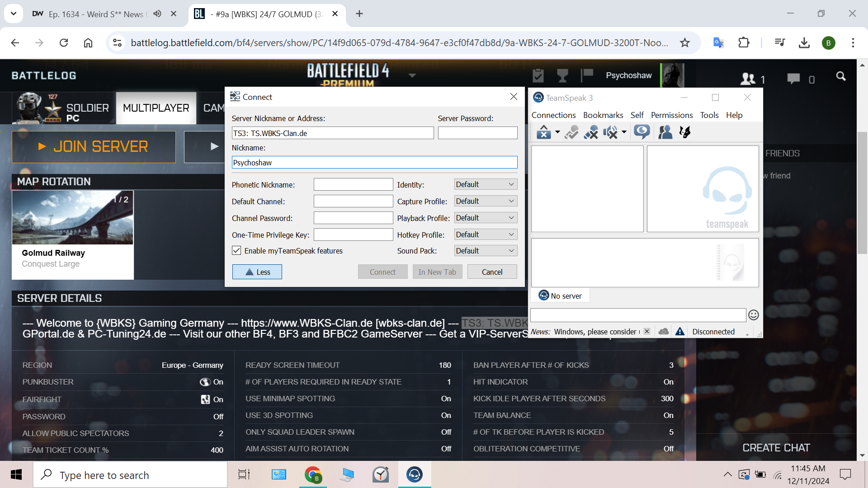868x488 pixels.
Task: Open the emoticon smiley picker
Action: pos(753,315)
